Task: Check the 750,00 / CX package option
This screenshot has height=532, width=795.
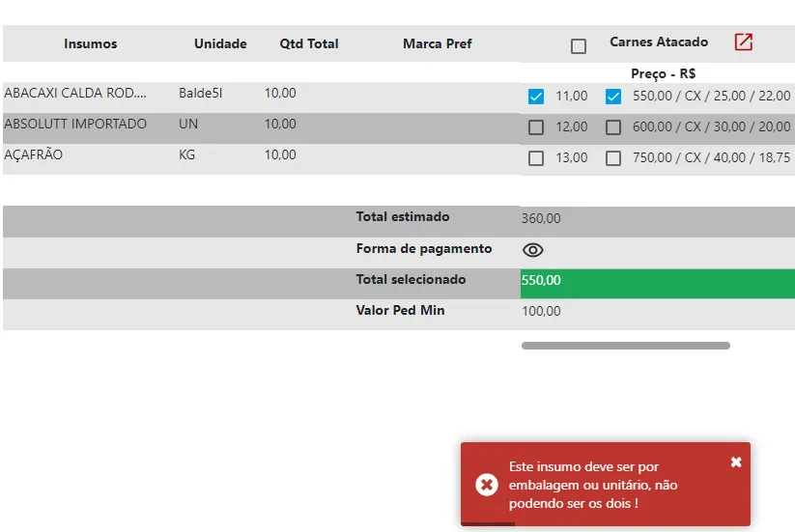Action: [x=613, y=158]
